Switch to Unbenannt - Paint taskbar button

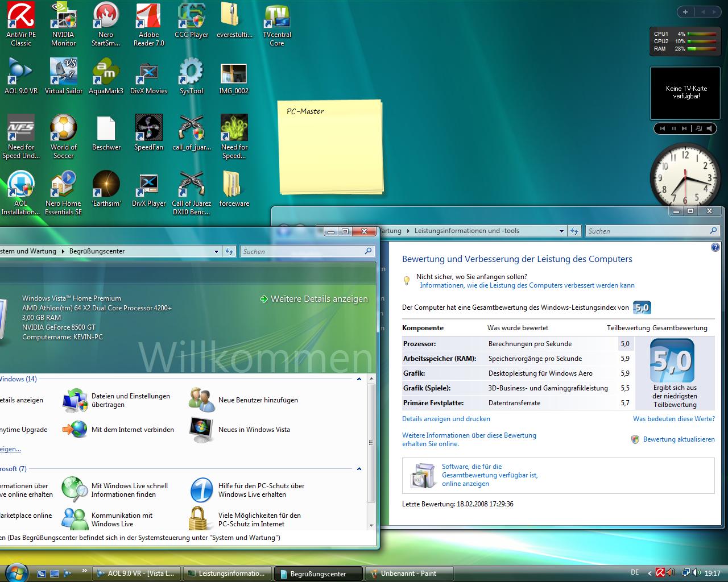(409, 573)
